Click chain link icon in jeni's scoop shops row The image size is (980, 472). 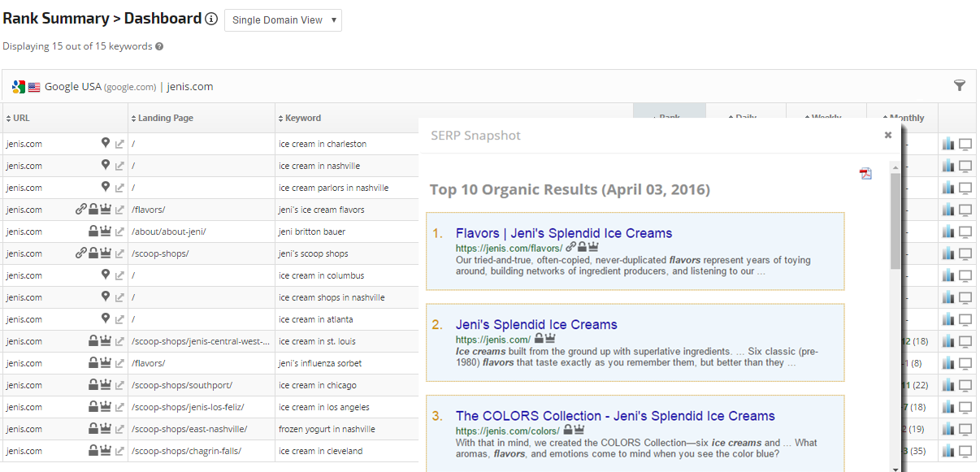[x=80, y=253]
